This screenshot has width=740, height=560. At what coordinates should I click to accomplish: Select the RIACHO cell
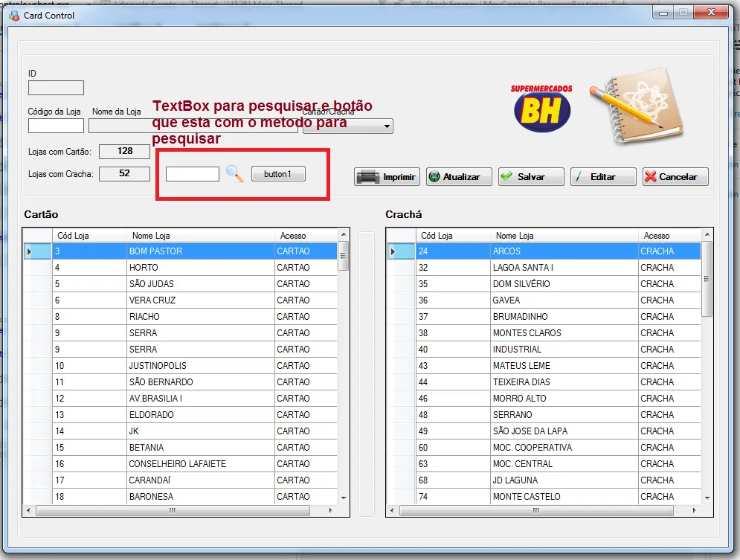[201, 317]
